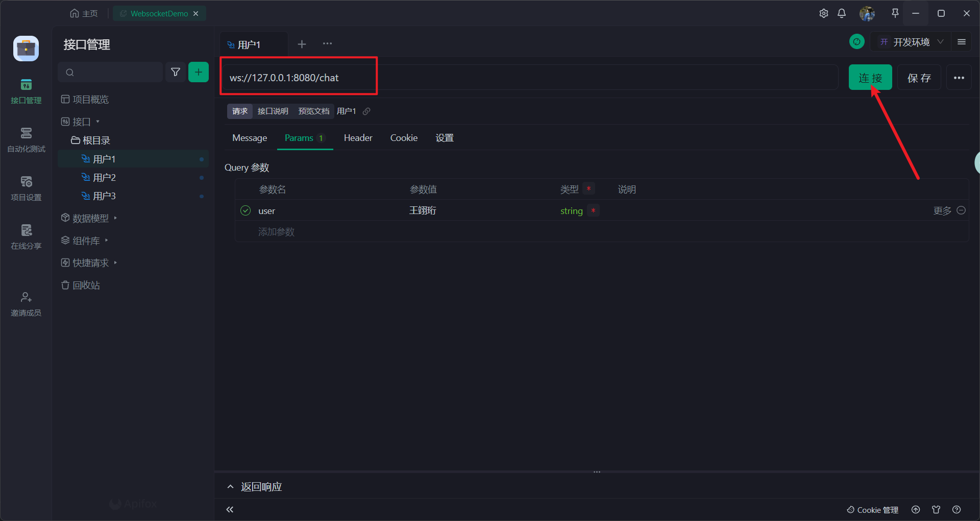
Task: Close the WebsocketDemo project tab
Action: 196,14
